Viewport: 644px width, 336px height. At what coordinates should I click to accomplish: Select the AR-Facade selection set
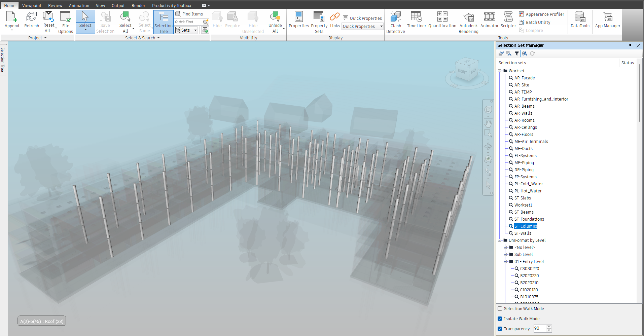click(525, 78)
